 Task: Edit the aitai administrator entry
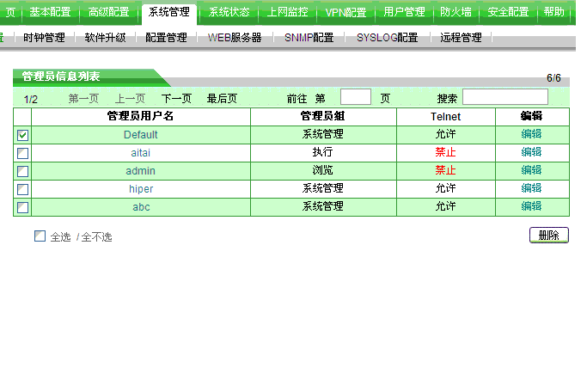(x=531, y=153)
